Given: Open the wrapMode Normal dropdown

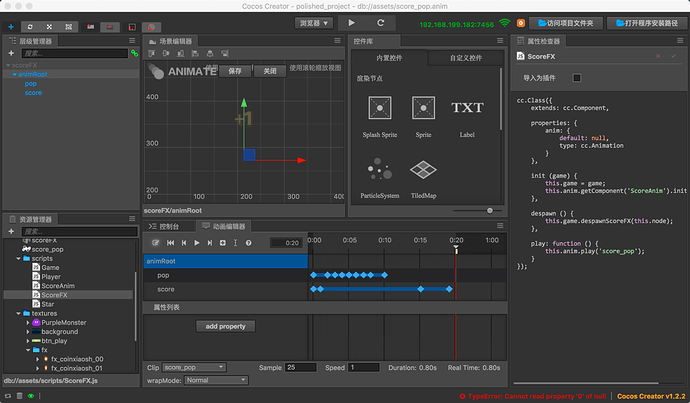Looking at the screenshot, I should tap(215, 380).
